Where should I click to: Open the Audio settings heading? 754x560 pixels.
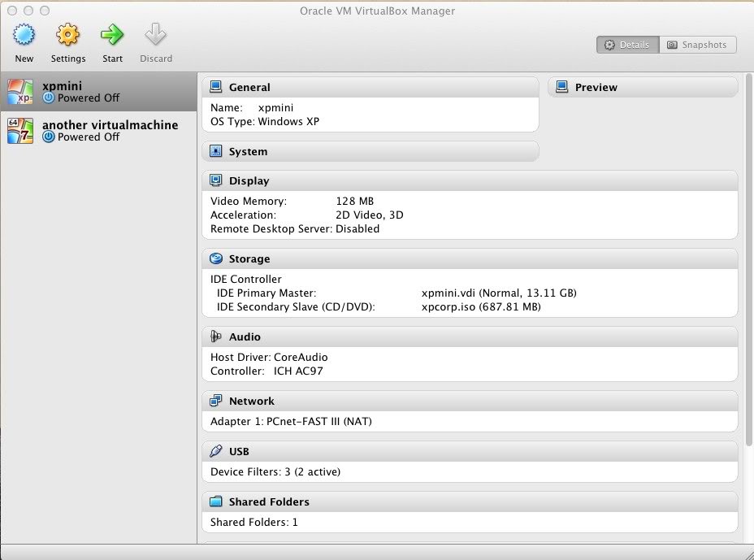coord(470,336)
